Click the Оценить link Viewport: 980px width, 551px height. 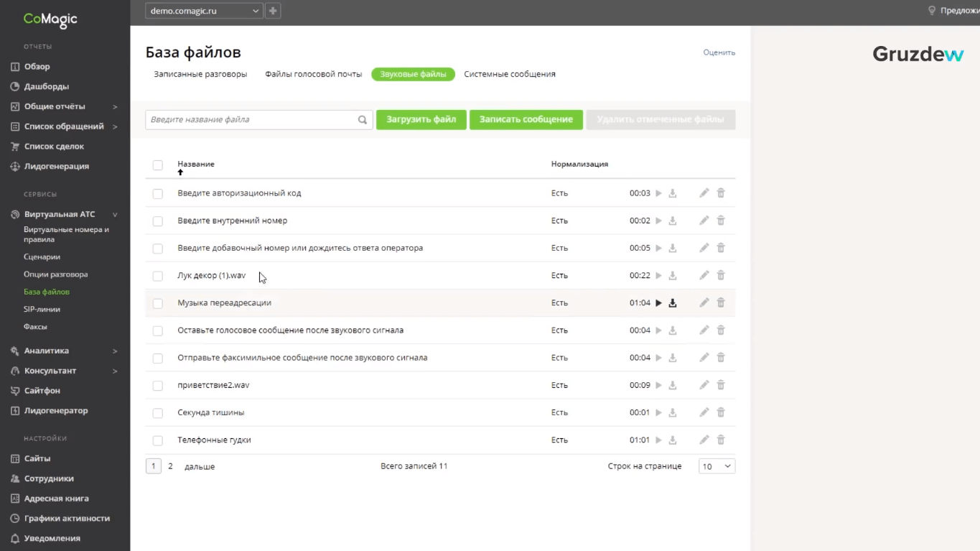click(719, 52)
